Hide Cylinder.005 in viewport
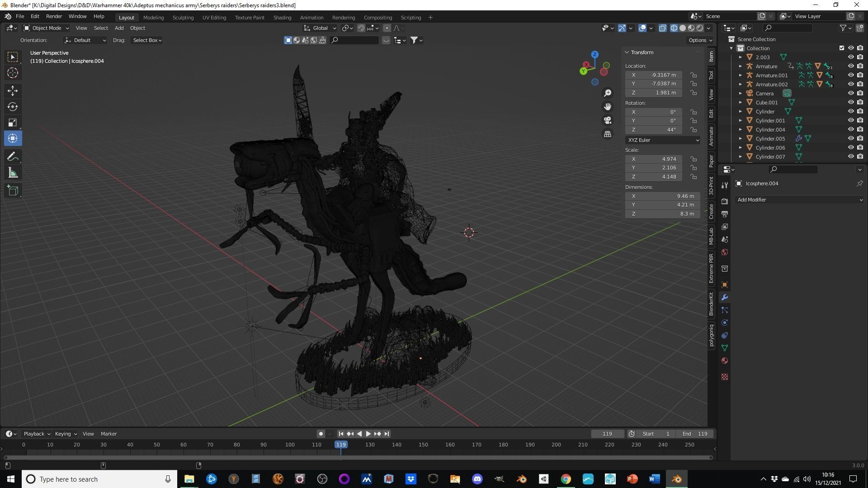 851,139
